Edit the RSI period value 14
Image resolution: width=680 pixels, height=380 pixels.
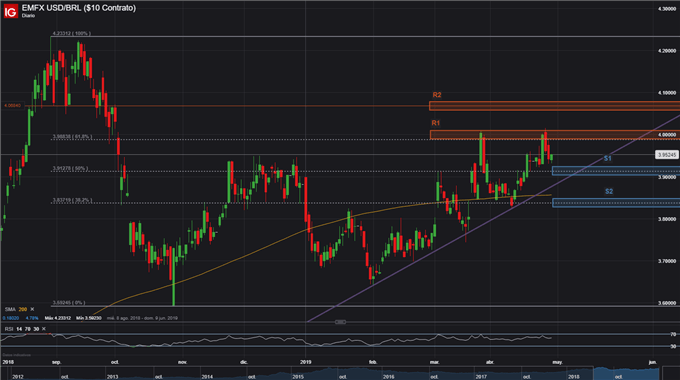coord(19,329)
